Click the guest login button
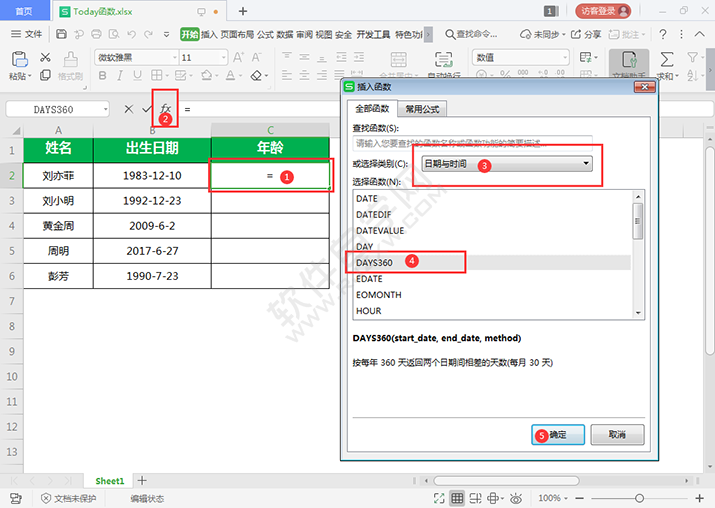 pyautogui.click(x=603, y=11)
